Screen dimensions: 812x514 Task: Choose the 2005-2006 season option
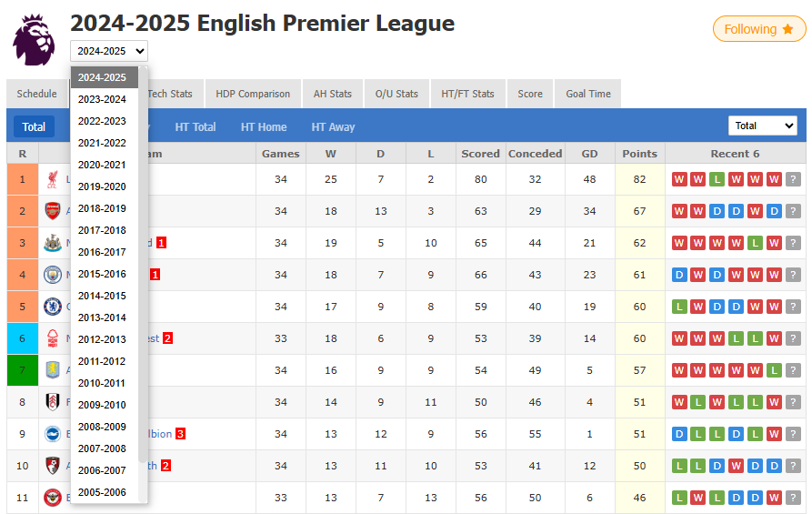[102, 492]
